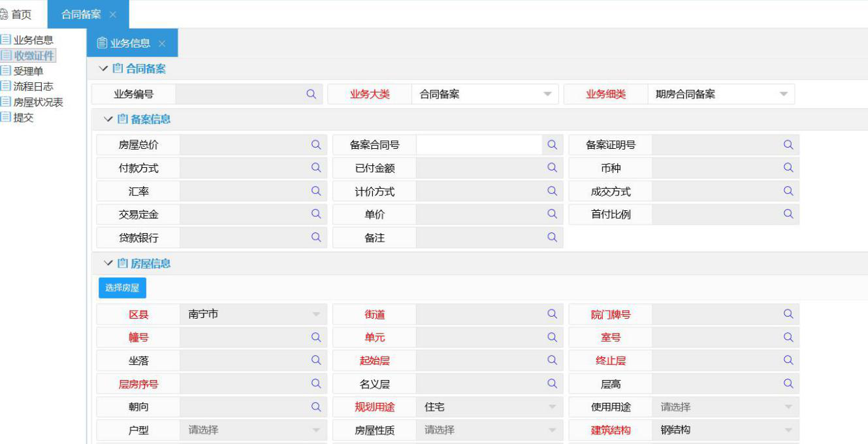Click the search icon for 室号

point(788,338)
